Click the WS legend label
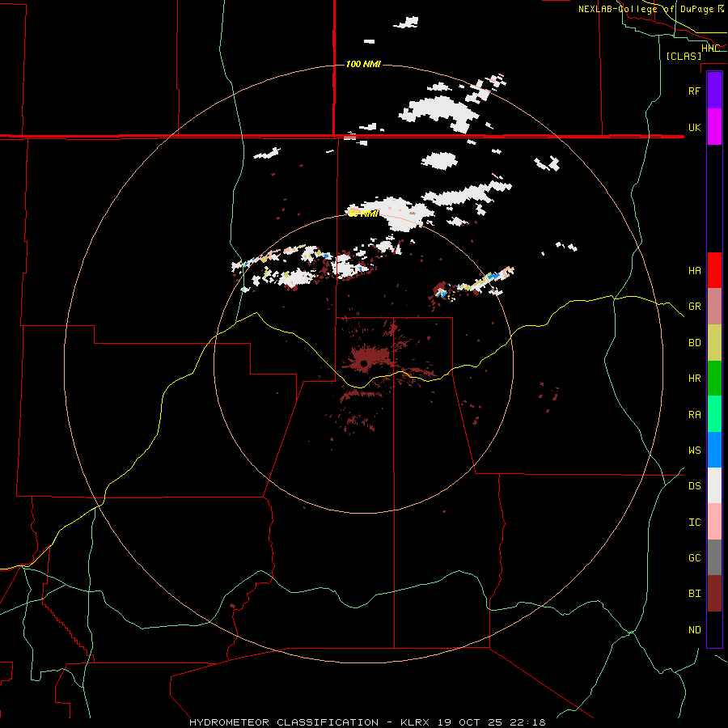Image resolution: width=728 pixels, height=728 pixels. click(x=694, y=451)
